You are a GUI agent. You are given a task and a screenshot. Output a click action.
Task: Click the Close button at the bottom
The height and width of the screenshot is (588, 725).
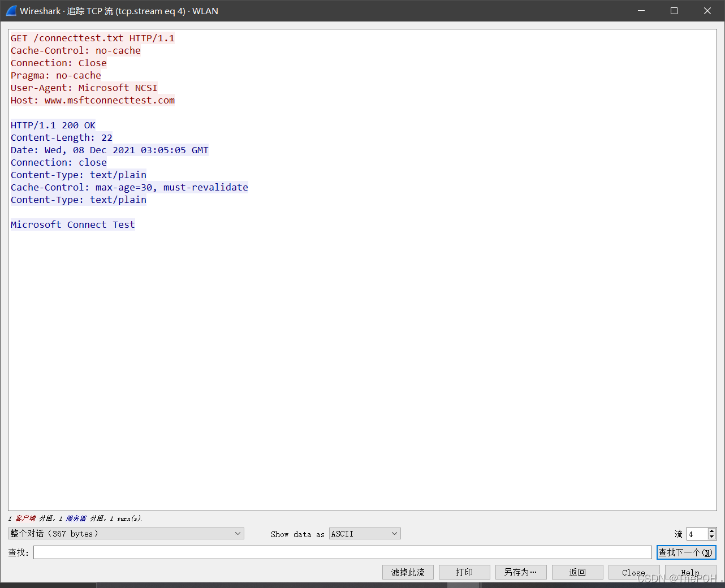pos(634,572)
